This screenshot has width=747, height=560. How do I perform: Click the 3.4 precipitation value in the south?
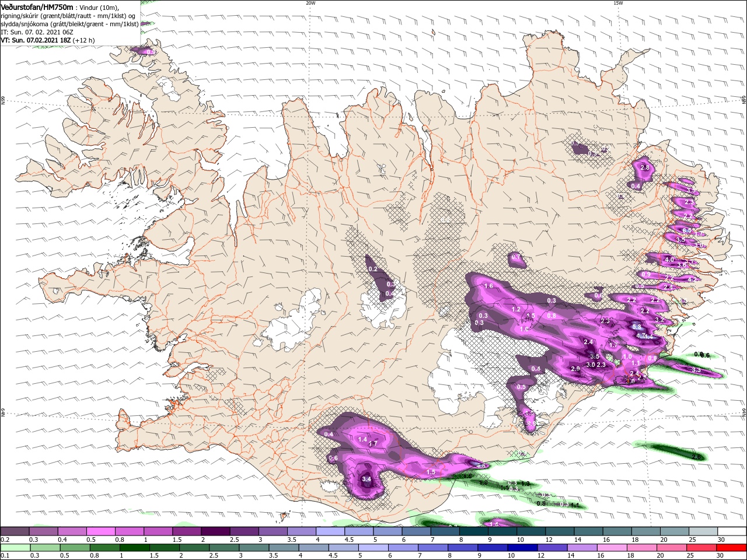click(x=366, y=480)
